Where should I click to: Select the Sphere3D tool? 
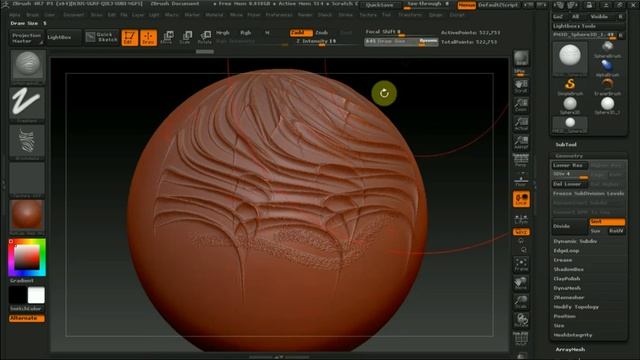pos(570,105)
